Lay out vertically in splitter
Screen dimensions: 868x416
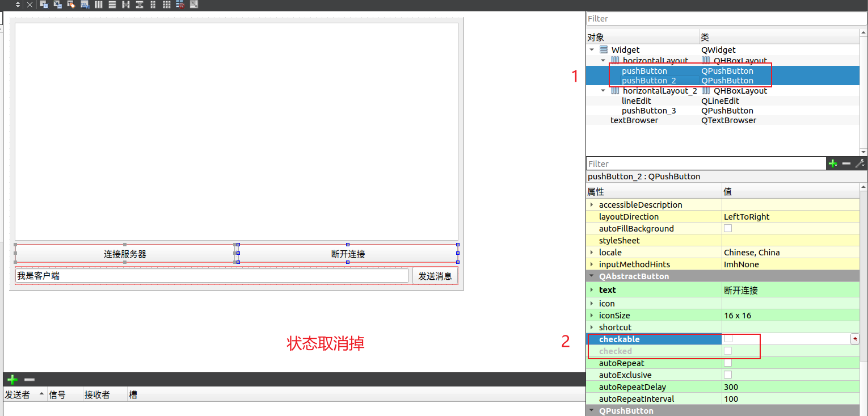(140, 5)
